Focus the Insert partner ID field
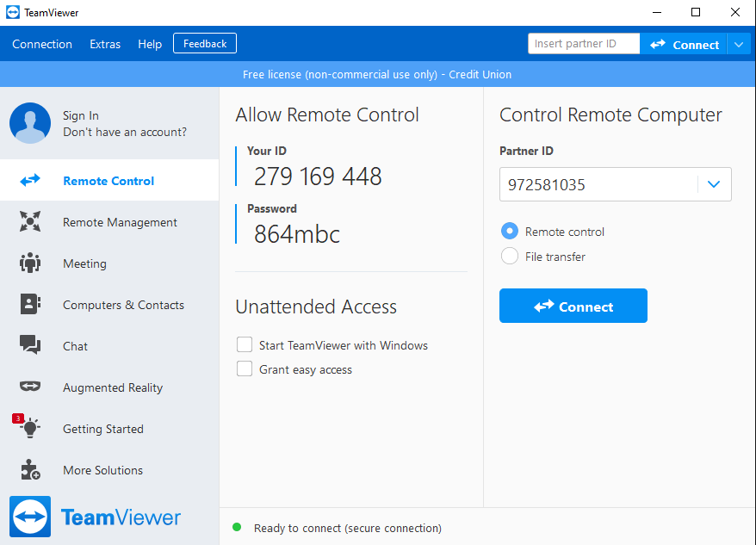This screenshot has height=545, width=756. click(x=584, y=43)
